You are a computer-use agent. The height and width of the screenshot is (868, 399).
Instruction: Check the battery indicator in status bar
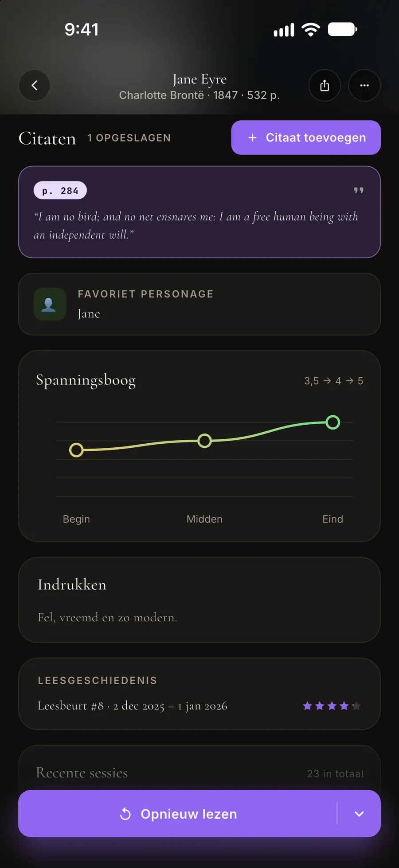pos(342,30)
